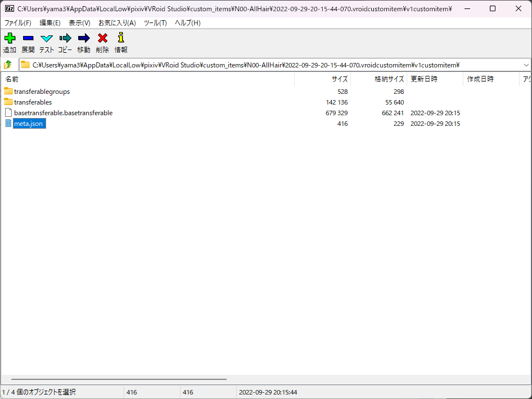Click the transferablegroups folder icon

coord(8,91)
